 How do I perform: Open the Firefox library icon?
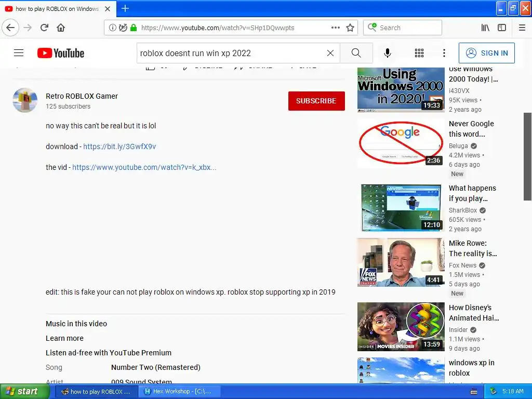pos(485,28)
